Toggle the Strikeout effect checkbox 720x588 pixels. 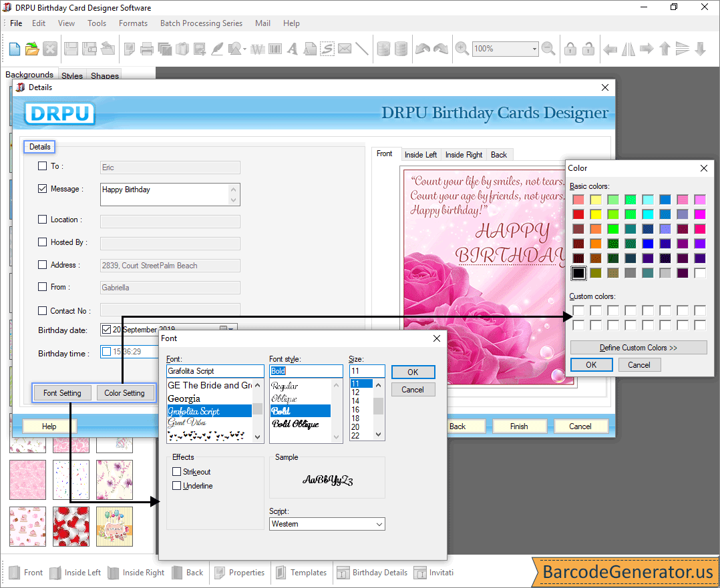pyautogui.click(x=176, y=471)
